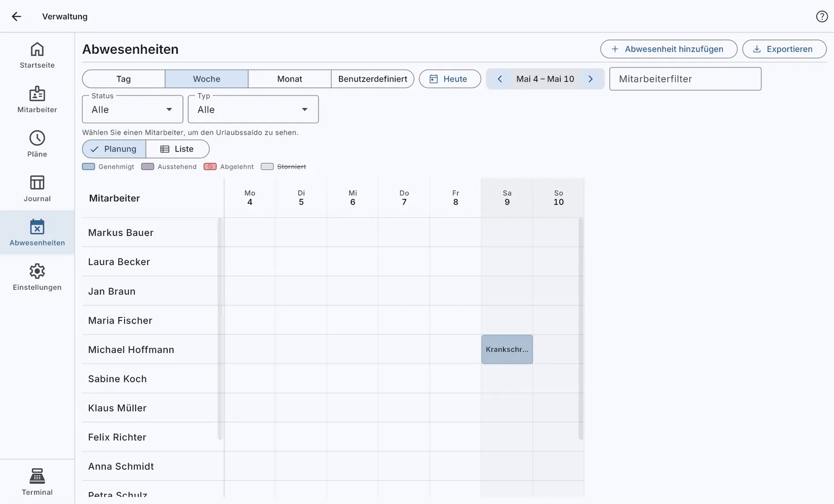The width and height of the screenshot is (834, 504).
Task: Switch to Liste view
Action: coord(177,149)
